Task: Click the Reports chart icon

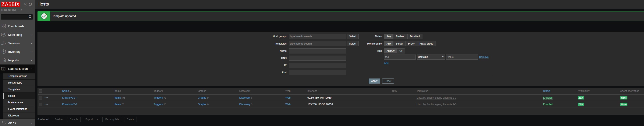Action: pyautogui.click(x=4, y=60)
